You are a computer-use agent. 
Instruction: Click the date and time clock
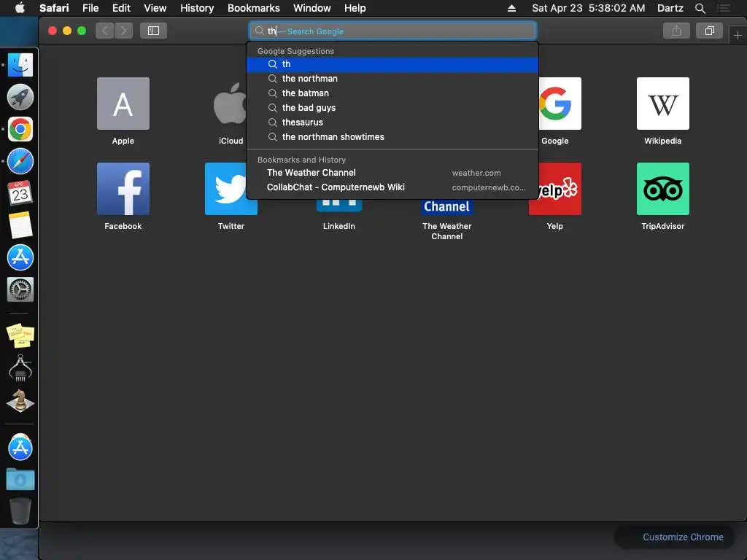click(x=589, y=8)
